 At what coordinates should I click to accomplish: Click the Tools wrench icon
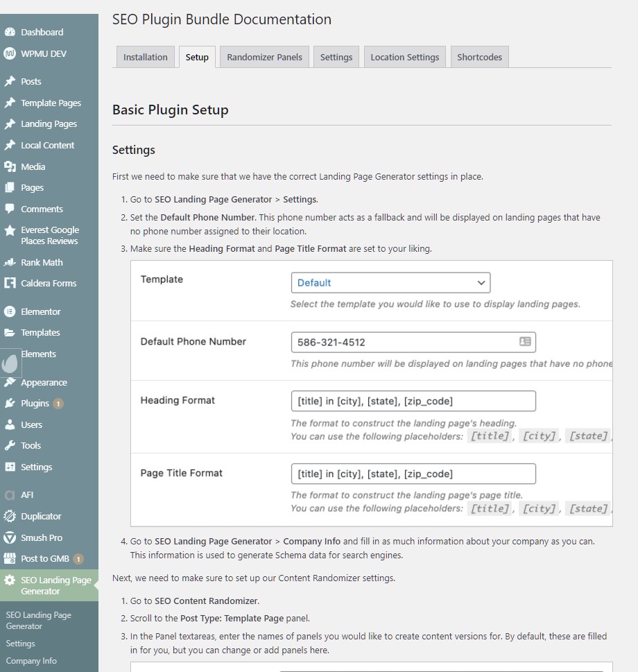10,446
